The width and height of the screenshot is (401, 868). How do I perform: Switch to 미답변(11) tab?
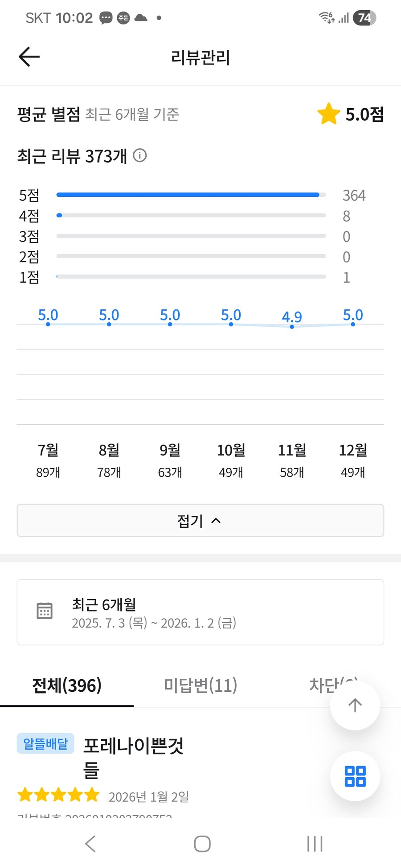click(200, 685)
